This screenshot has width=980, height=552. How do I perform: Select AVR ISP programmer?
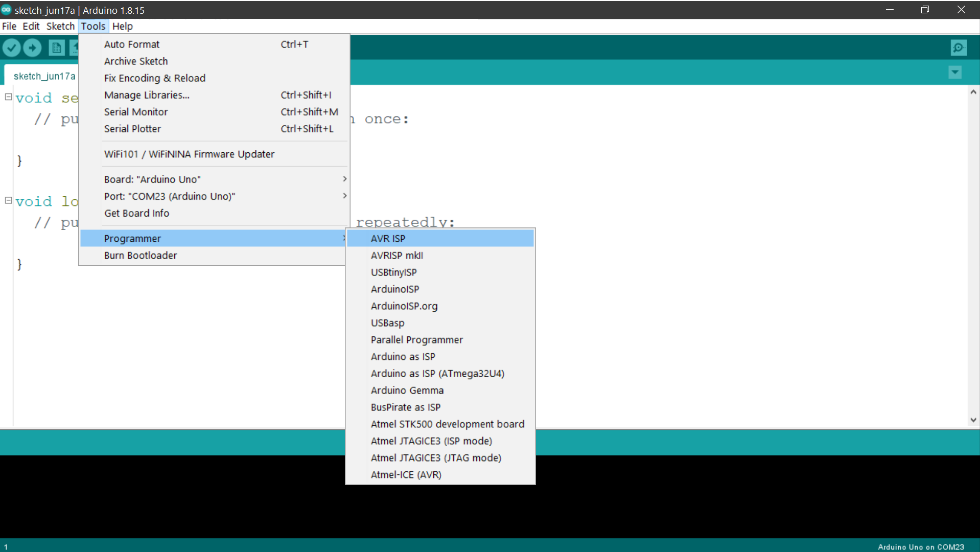(x=440, y=239)
